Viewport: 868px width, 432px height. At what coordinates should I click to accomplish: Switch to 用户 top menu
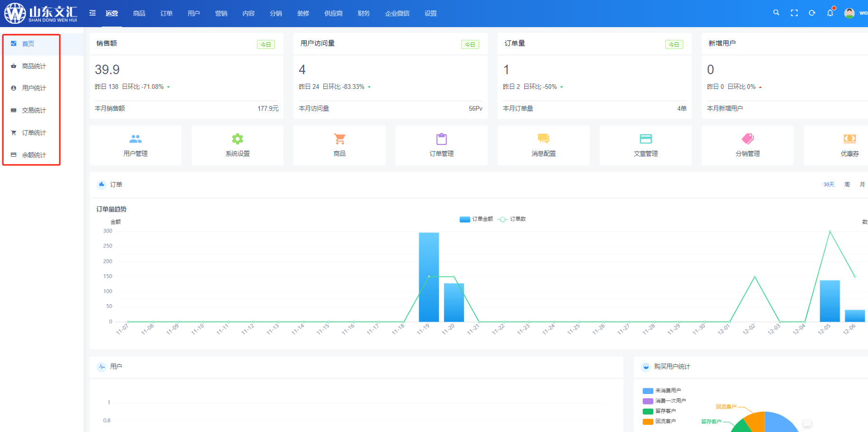pyautogui.click(x=194, y=13)
